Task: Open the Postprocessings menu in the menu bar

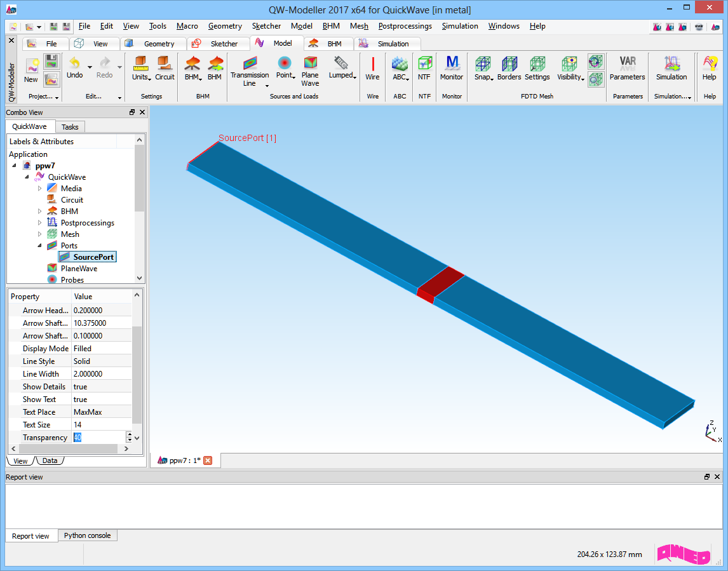Action: [x=405, y=26]
